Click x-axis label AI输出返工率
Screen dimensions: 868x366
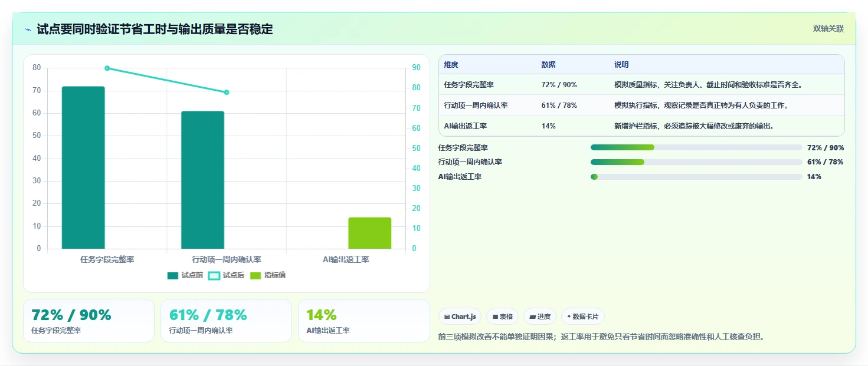coord(346,259)
